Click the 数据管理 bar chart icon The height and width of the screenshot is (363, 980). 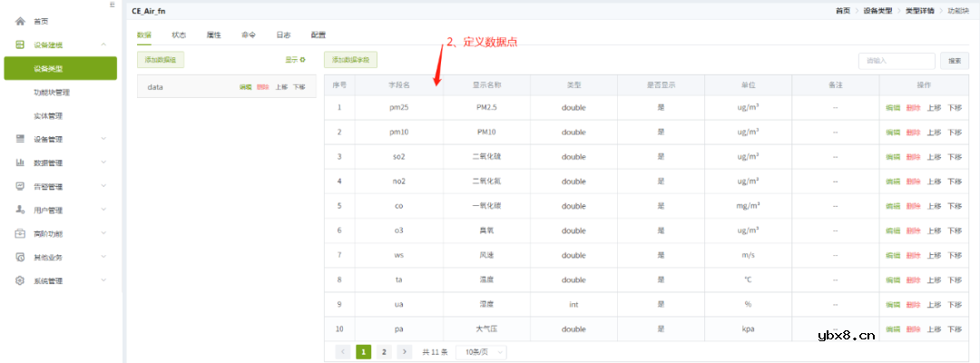[x=20, y=162]
